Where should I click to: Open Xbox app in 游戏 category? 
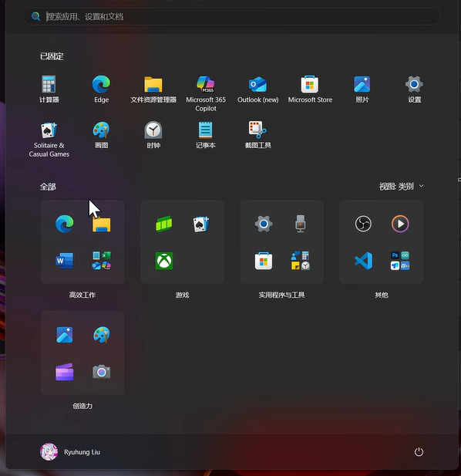164,261
